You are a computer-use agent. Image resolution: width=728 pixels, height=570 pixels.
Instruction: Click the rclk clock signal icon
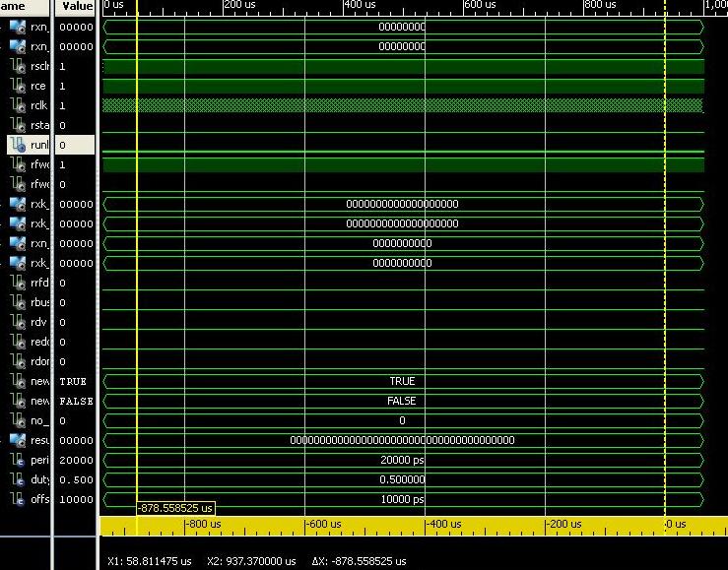(17, 105)
